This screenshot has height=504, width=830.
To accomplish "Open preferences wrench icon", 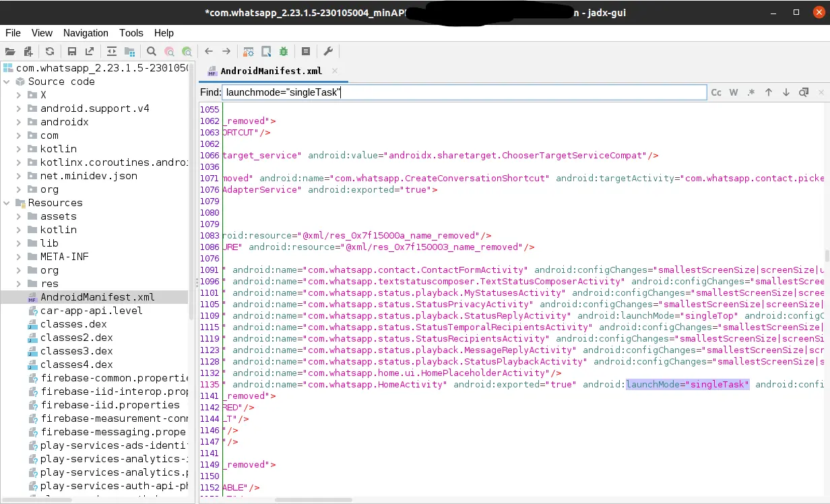I will tap(328, 51).
